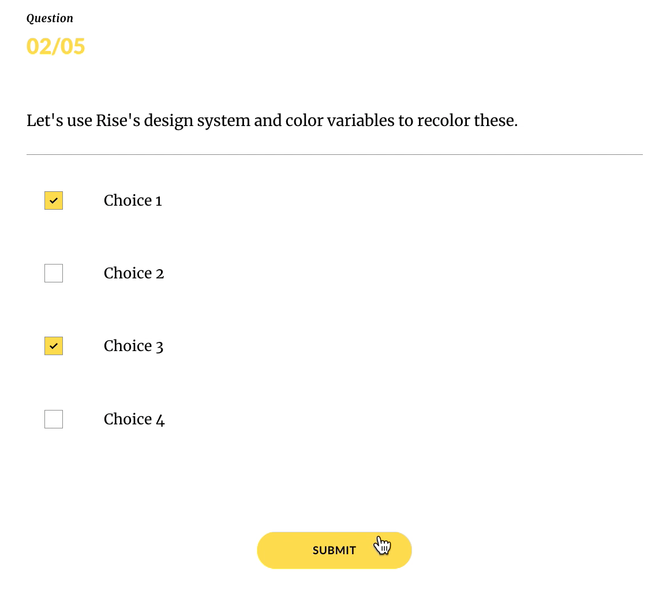Click the horizontal divider below the prompt
Screen dimensions: 659x596
click(334, 155)
